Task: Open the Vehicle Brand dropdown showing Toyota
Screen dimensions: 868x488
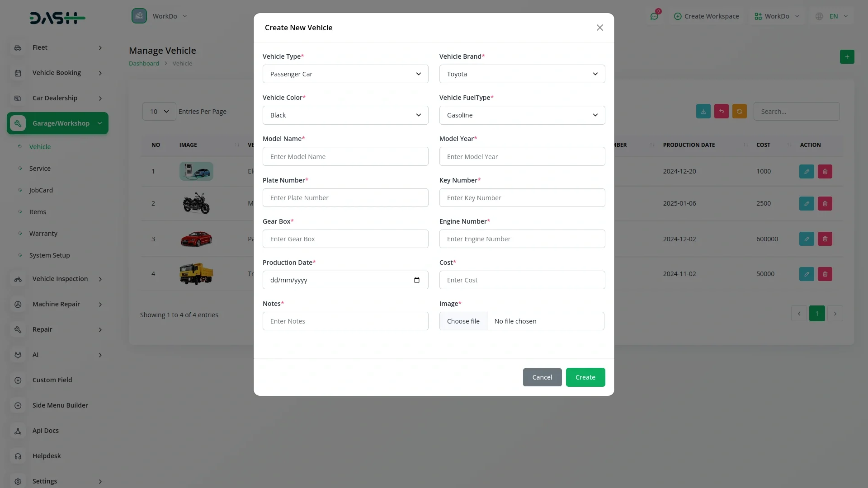Action: (522, 74)
